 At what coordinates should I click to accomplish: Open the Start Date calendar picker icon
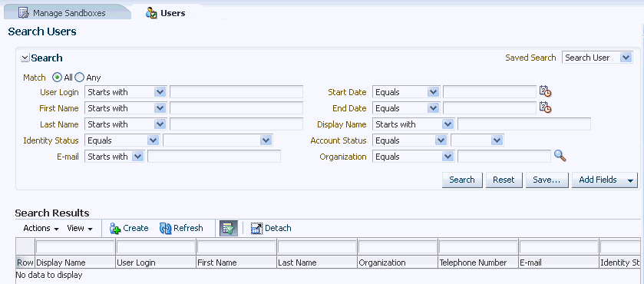pos(545,91)
